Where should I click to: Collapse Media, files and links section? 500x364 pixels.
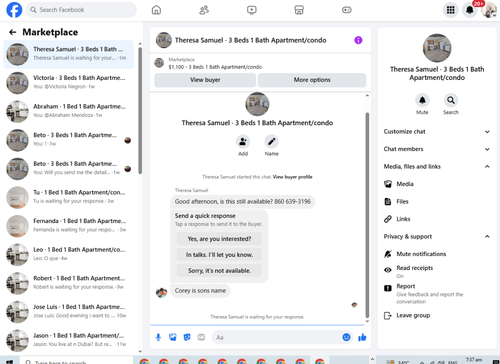[x=437, y=166]
